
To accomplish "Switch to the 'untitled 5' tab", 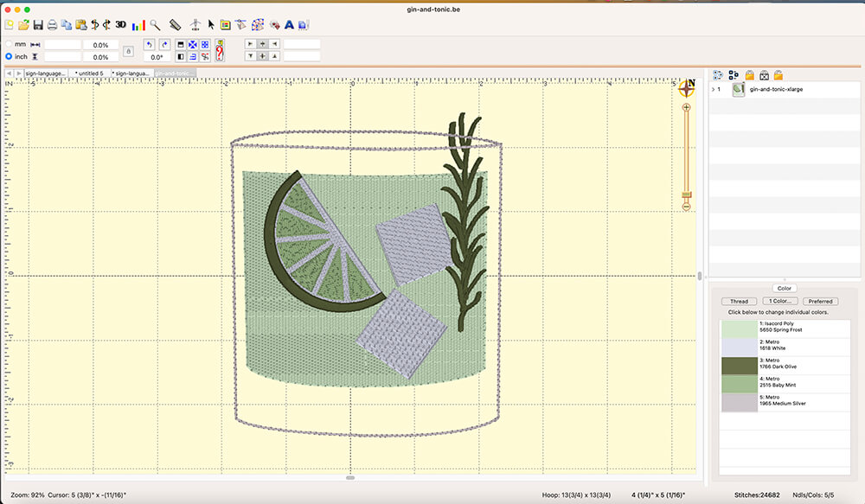I will 89,73.
